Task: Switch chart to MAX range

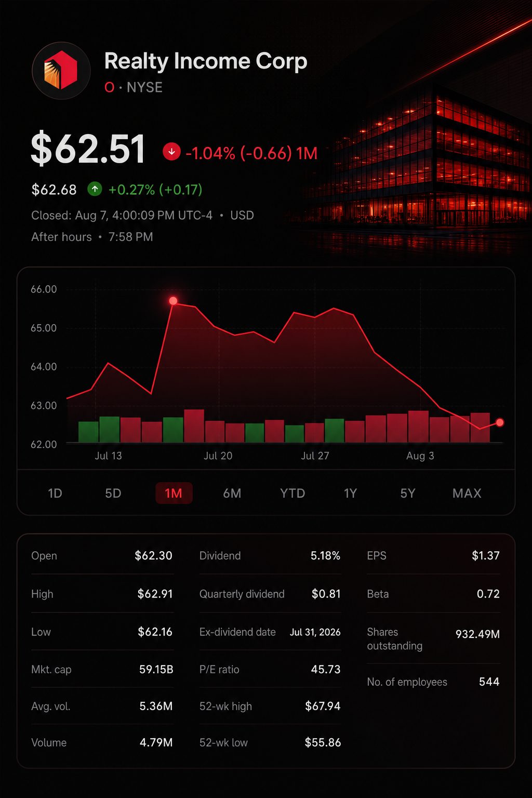Action: (467, 493)
